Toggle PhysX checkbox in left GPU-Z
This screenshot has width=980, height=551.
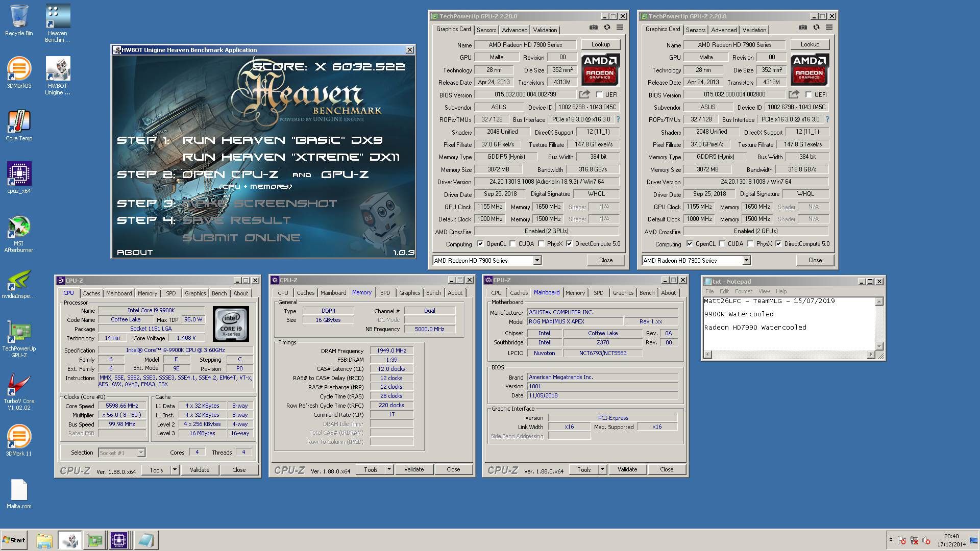coord(541,244)
